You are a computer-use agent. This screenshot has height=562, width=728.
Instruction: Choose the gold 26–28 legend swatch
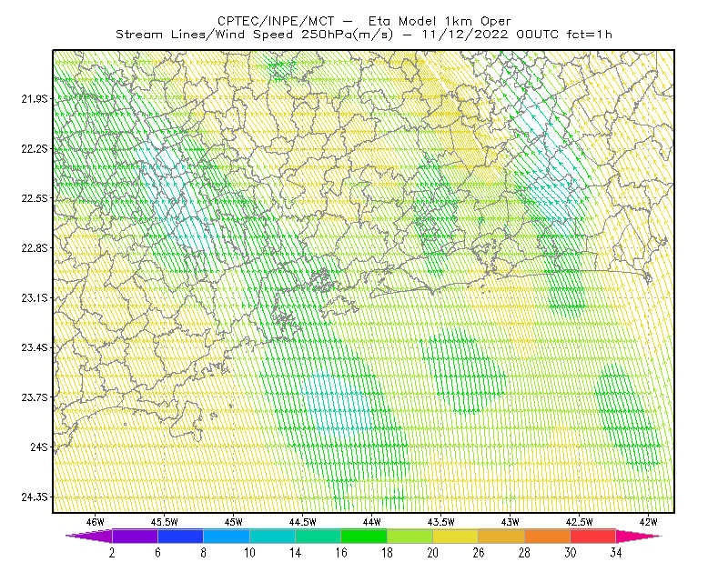[501, 536]
